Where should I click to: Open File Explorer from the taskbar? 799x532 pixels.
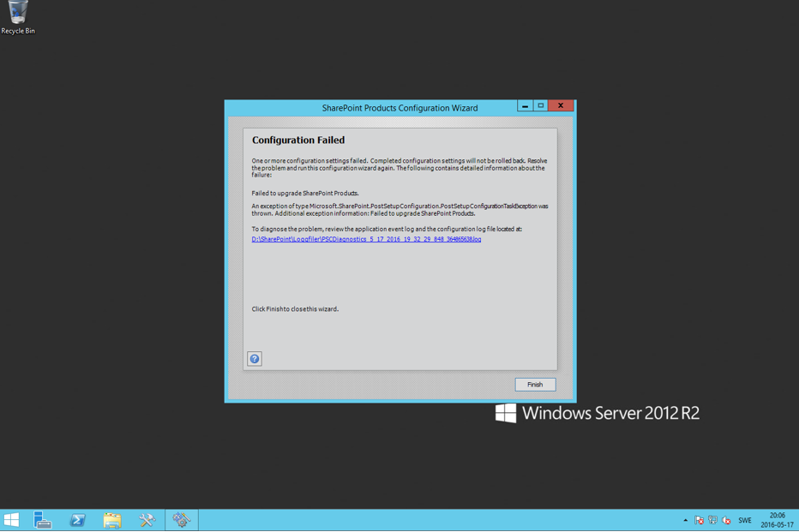(112, 520)
